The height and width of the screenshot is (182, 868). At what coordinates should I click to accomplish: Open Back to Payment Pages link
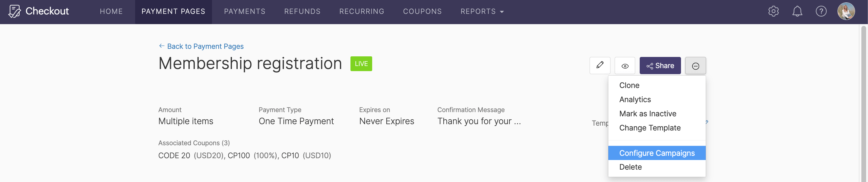[x=201, y=46]
